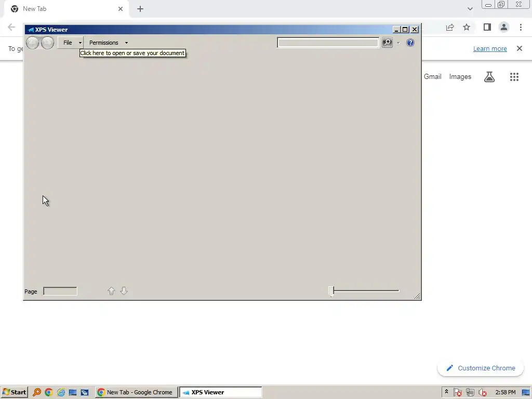Toggle the Chrome side panel icon
This screenshot has height=399, width=532.
tap(487, 27)
